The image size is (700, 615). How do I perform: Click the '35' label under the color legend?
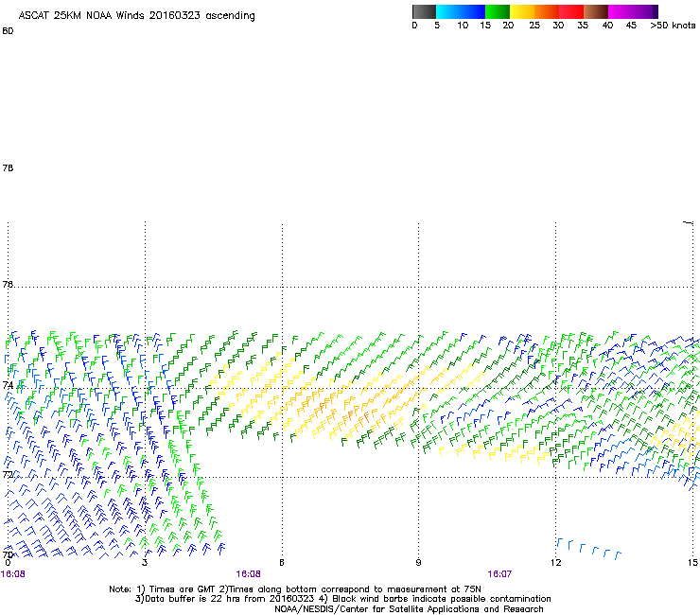point(583,26)
